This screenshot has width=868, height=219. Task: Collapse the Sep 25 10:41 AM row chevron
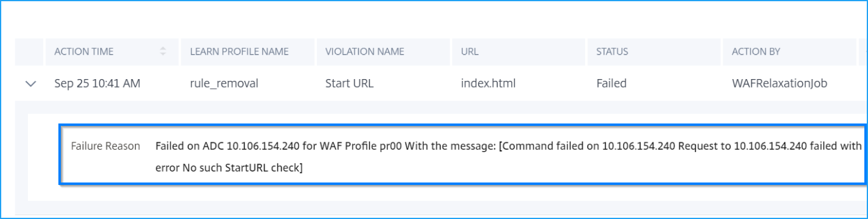[x=30, y=84]
